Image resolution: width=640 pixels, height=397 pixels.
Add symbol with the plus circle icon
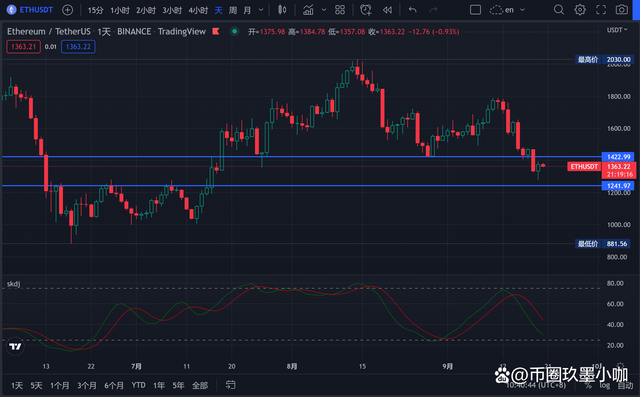[67, 10]
